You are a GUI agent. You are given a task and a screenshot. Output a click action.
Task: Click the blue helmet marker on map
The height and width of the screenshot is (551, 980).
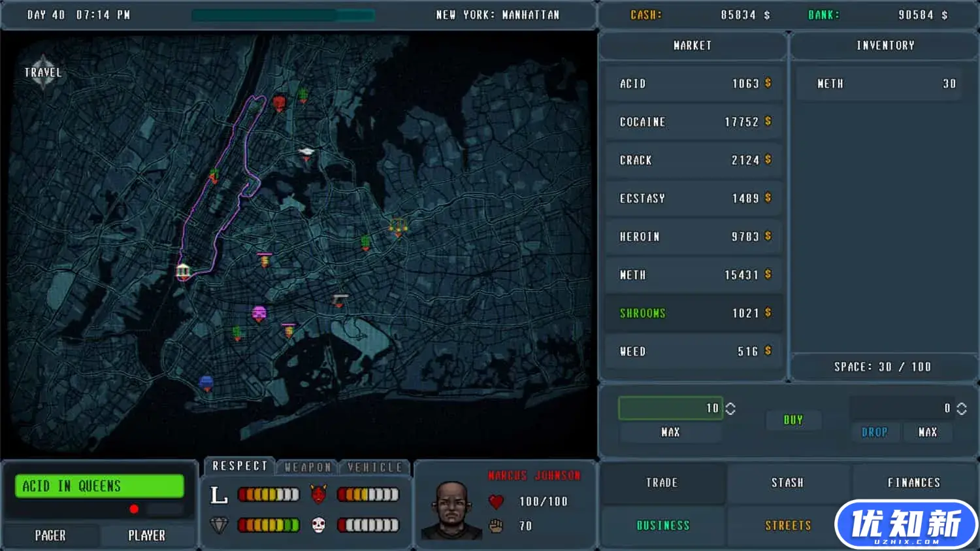click(206, 382)
